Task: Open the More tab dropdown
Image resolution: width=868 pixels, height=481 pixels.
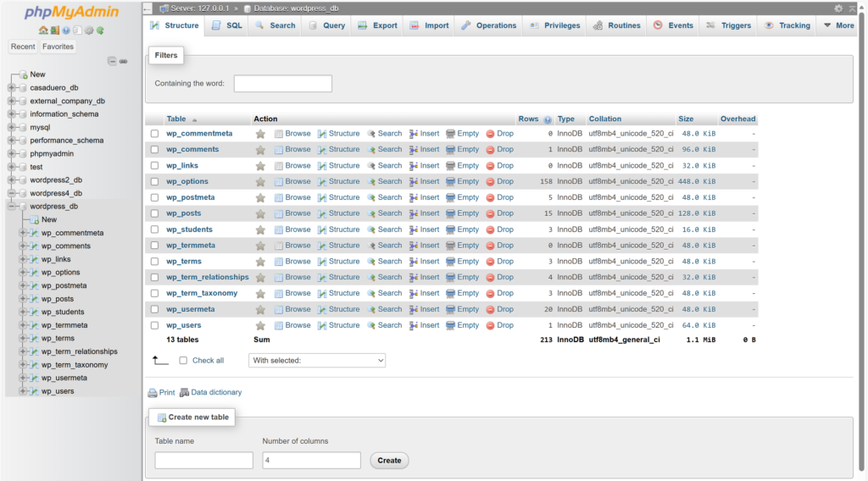Action: click(x=838, y=25)
